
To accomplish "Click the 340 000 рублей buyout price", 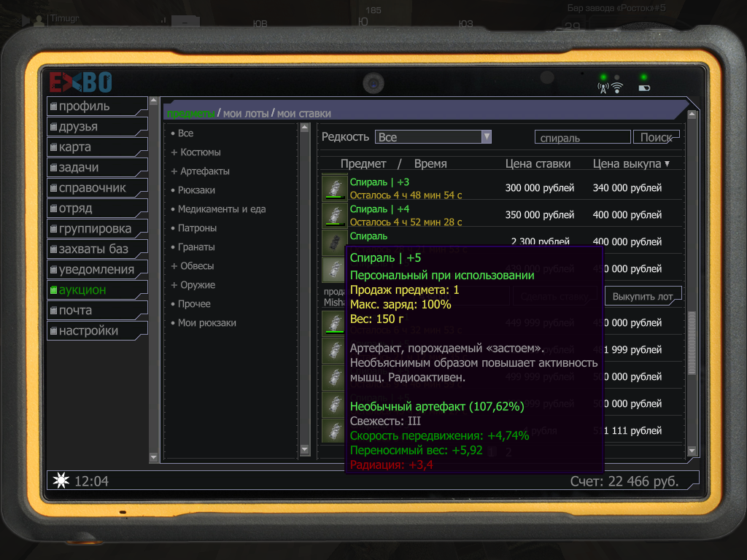I will pos(627,188).
